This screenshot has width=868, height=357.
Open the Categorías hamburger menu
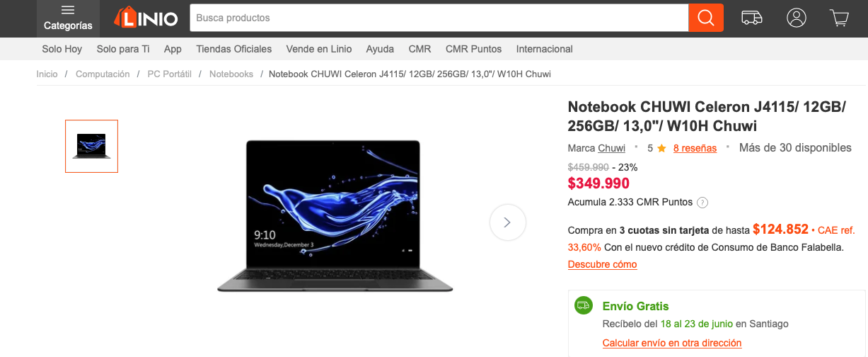pos(68,18)
